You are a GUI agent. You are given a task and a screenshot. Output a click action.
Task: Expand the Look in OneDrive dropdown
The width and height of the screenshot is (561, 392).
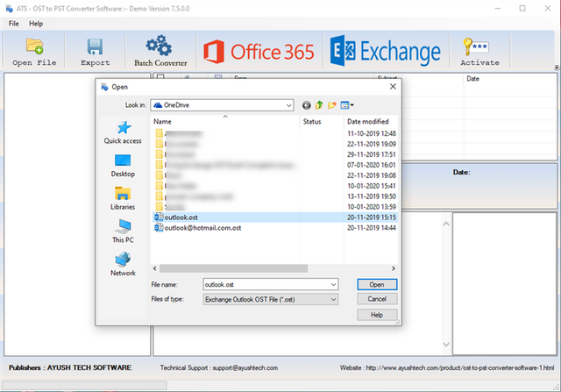click(x=288, y=104)
